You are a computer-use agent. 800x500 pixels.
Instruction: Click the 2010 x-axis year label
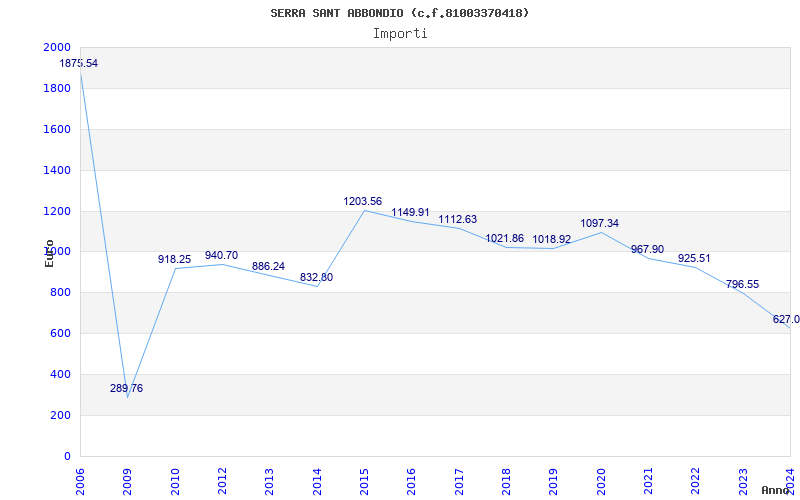pos(175,481)
